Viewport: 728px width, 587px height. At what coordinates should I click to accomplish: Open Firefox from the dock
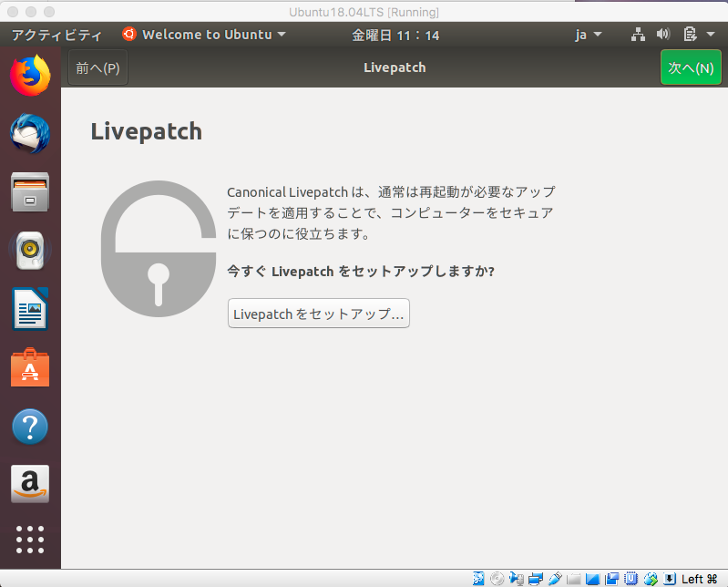(30, 75)
